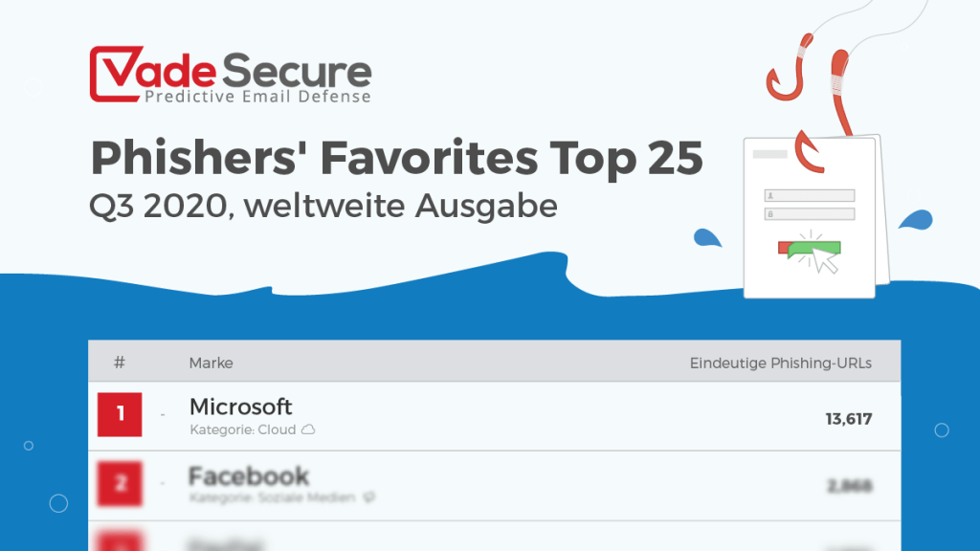Viewport: 980px width, 551px height.
Task: Select the blurred Facebook brand row
Action: pos(495,485)
